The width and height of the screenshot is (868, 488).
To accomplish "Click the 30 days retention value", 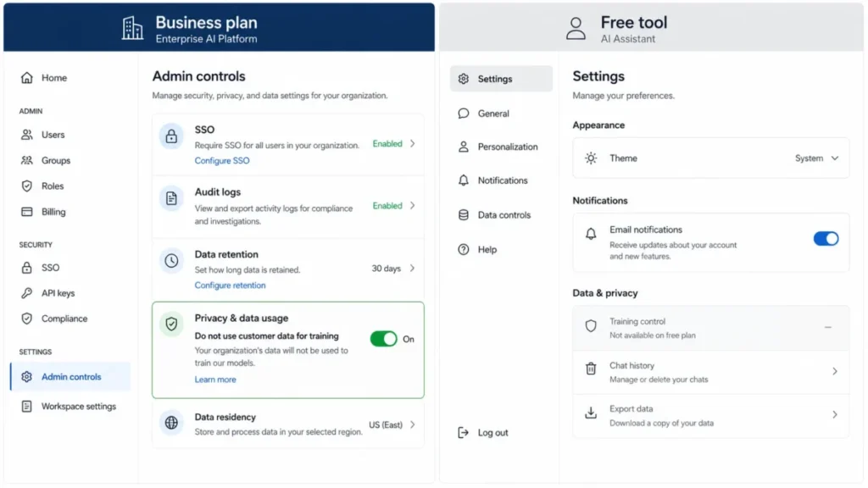I will coord(386,268).
